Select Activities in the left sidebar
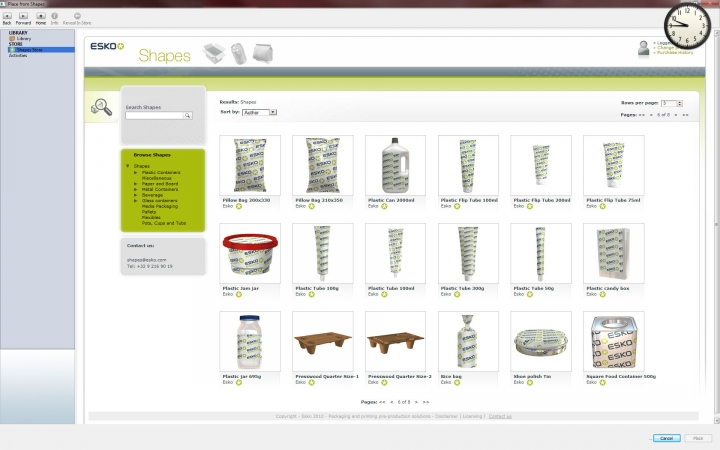720x450 pixels. coord(18,55)
